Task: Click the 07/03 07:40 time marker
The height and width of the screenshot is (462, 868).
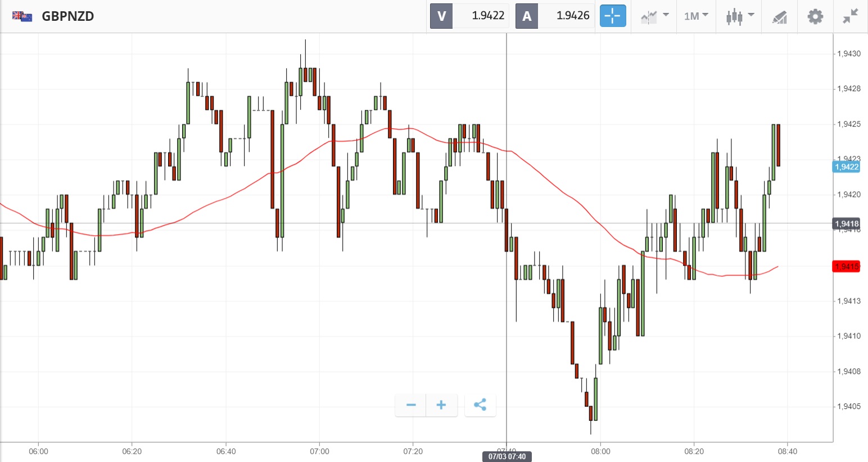Action: tap(507, 456)
